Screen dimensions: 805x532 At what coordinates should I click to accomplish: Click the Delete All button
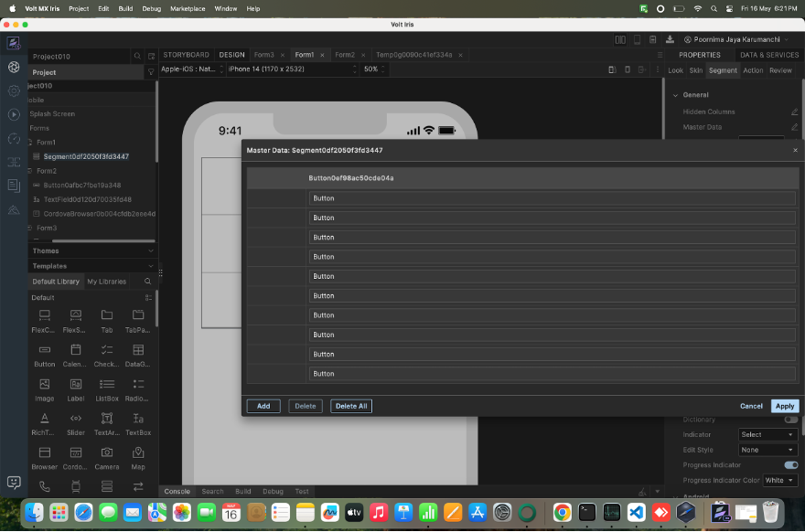click(x=351, y=406)
